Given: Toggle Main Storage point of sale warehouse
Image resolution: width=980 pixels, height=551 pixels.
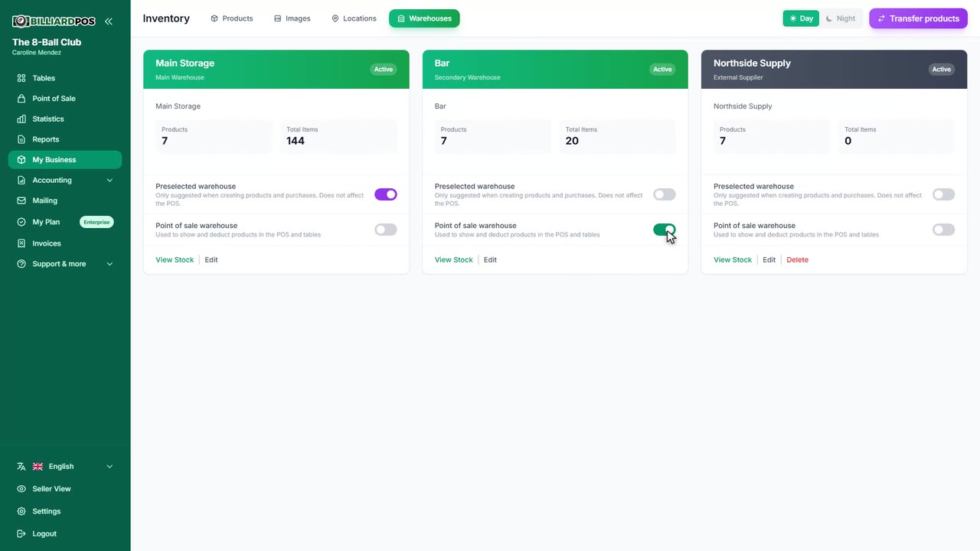Looking at the screenshot, I should [x=386, y=230].
